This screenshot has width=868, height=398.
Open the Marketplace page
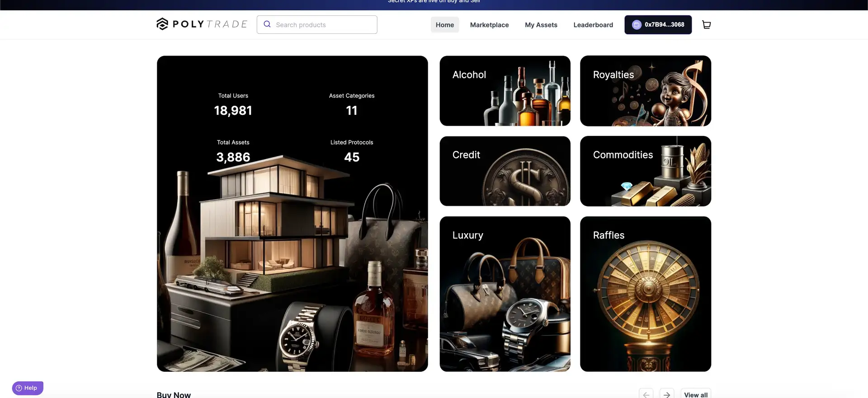[489, 25]
